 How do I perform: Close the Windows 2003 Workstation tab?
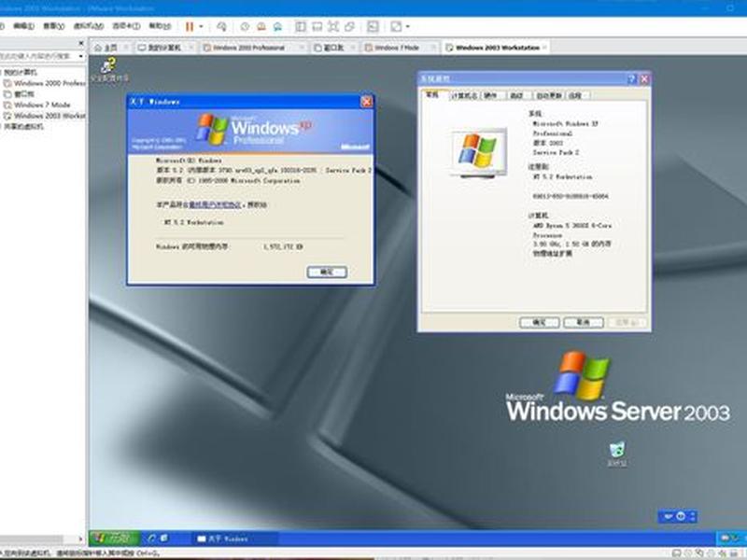544,48
